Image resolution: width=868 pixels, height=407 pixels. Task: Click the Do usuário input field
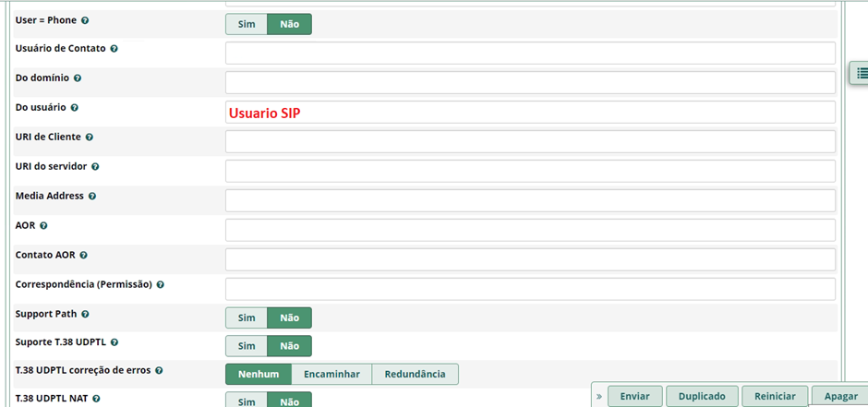[530, 113]
